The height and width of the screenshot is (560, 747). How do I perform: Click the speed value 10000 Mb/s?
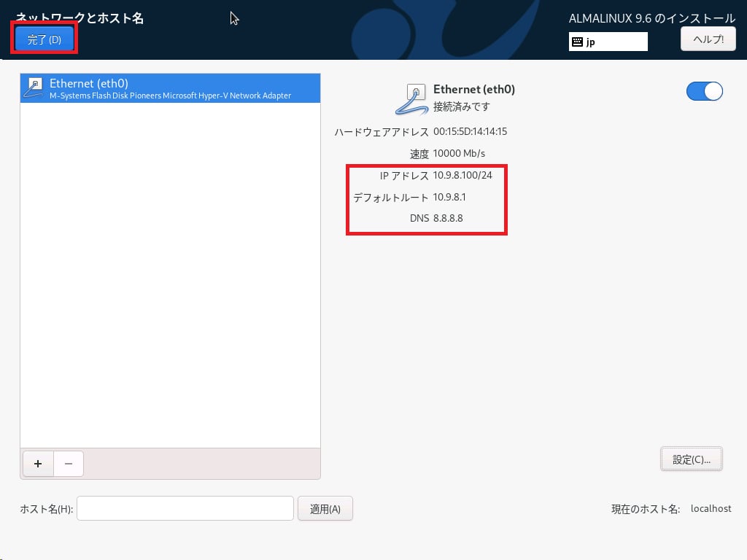(x=459, y=154)
